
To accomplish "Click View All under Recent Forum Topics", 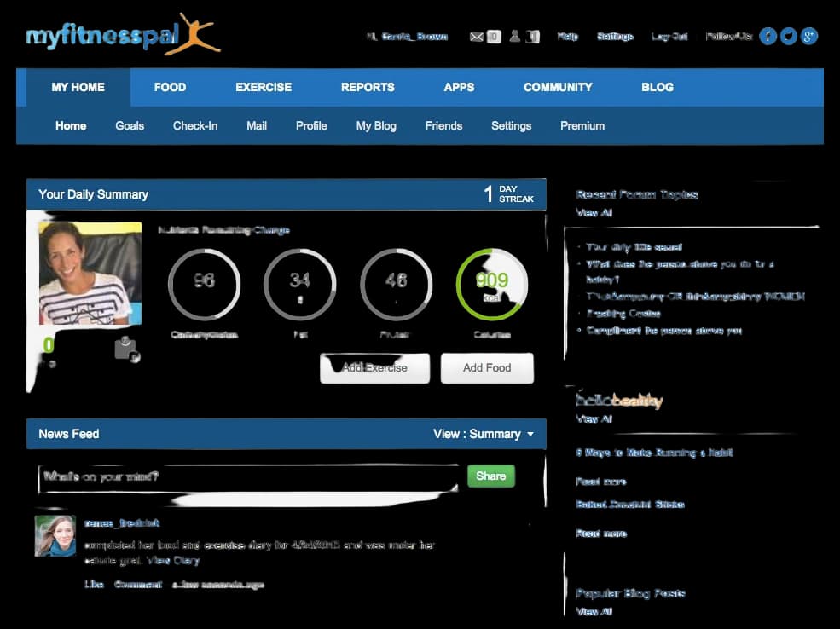I will (594, 212).
